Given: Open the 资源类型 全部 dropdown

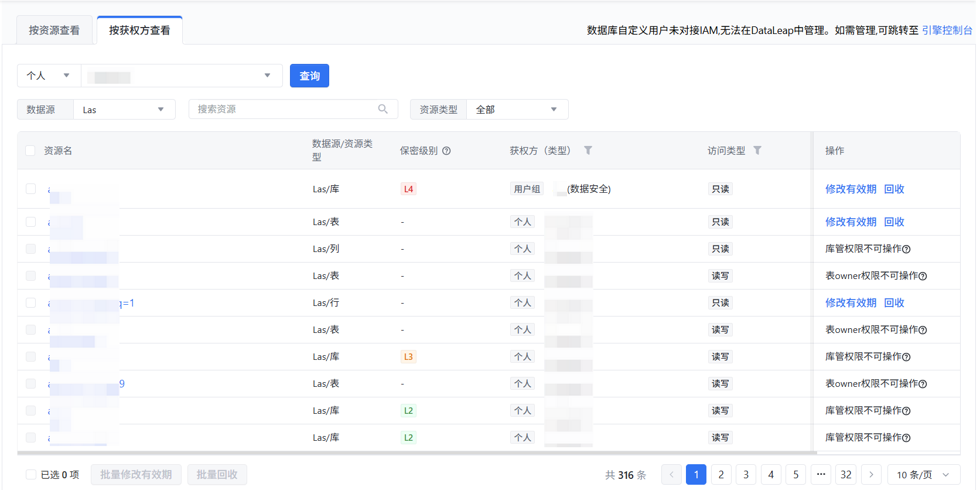Looking at the screenshot, I should pyautogui.click(x=517, y=110).
